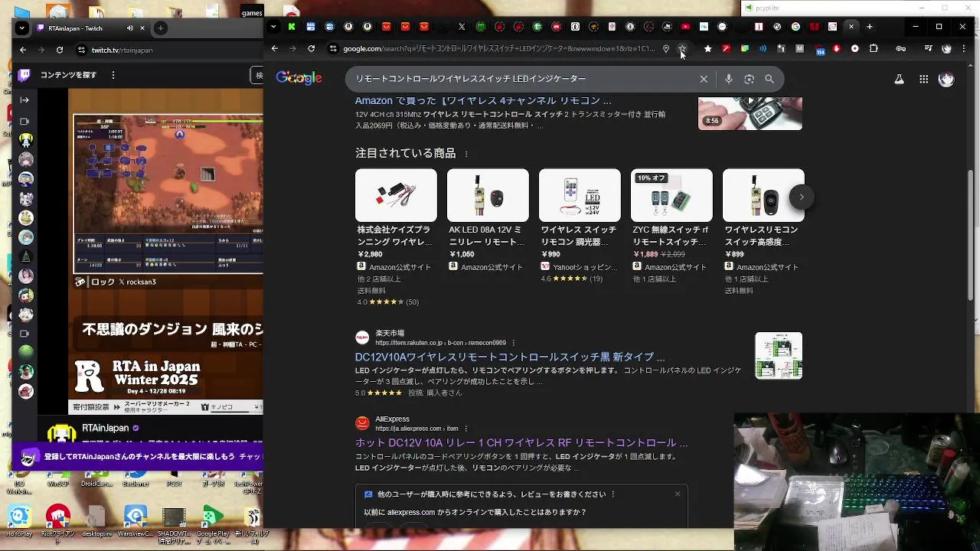Open the Rakuten result's three-dot options

(514, 343)
